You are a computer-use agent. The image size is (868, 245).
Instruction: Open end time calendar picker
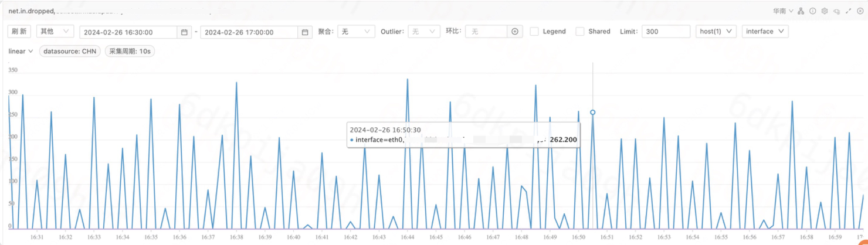305,32
